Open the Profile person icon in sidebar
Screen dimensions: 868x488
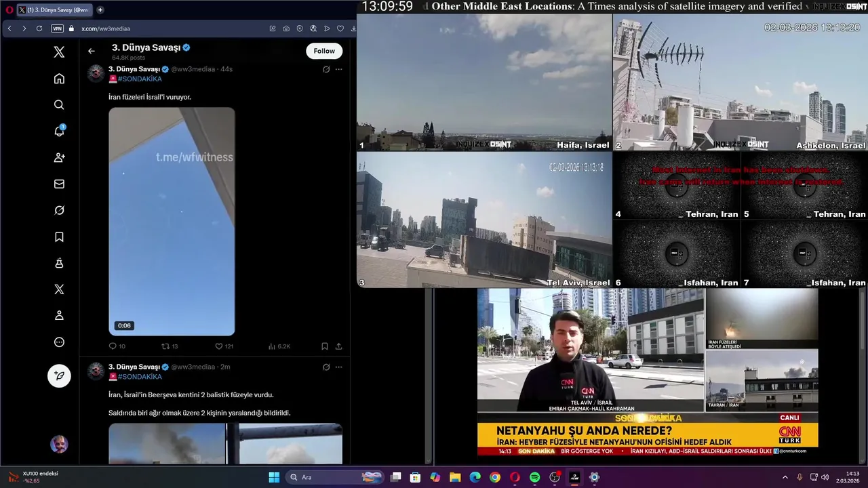pyautogui.click(x=59, y=315)
